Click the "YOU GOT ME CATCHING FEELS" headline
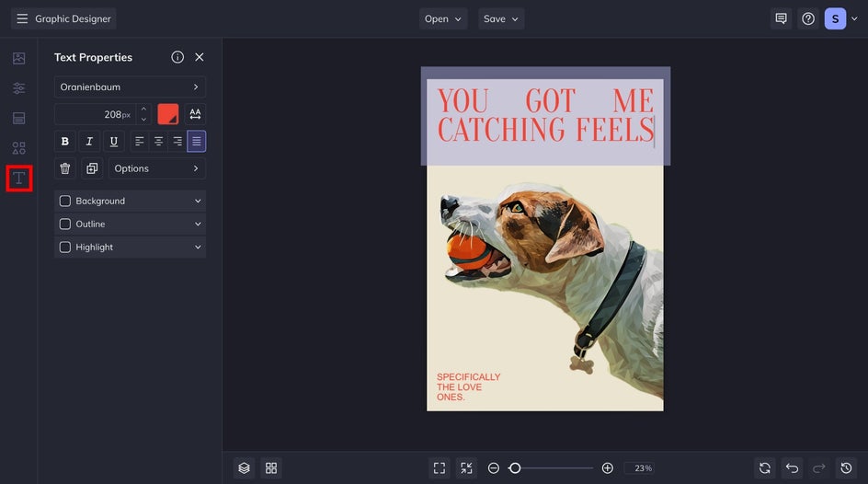The height and width of the screenshot is (484, 868). tap(546, 115)
